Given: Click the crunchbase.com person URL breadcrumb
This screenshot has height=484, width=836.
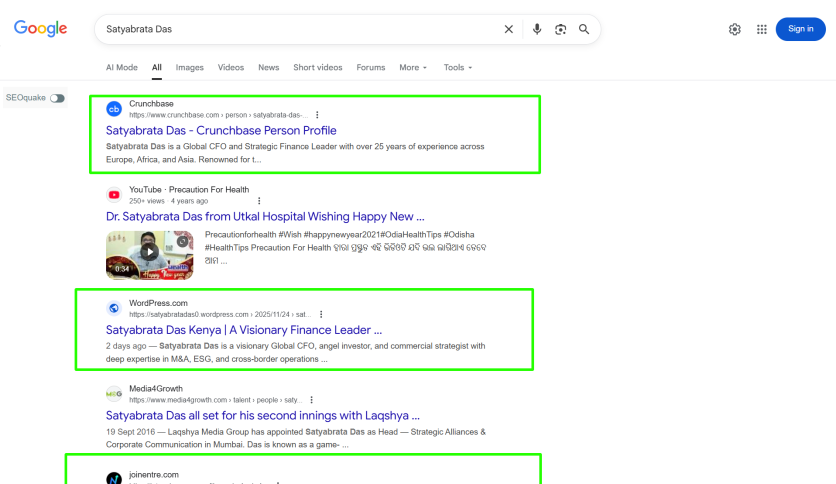Looking at the screenshot, I should [x=219, y=115].
